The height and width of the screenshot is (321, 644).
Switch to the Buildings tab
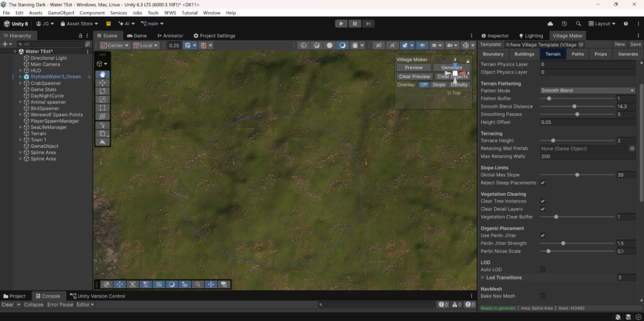pos(524,54)
